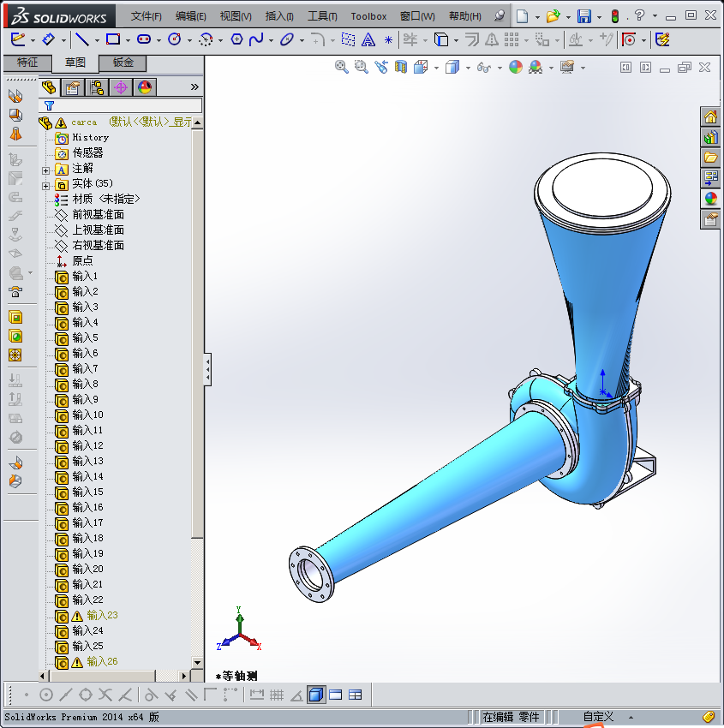This screenshot has height=728, width=724.
Task: Open SolidWorks Resources home pane
Action: [x=710, y=117]
